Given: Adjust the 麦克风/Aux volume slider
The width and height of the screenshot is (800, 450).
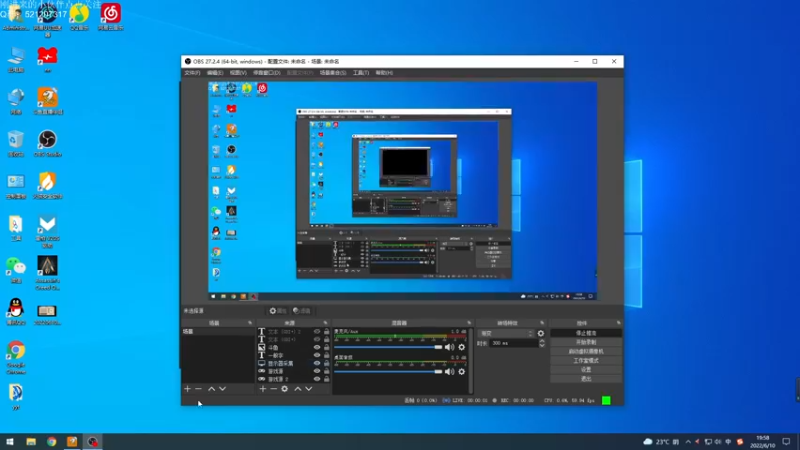Looking at the screenshot, I should click(388, 347).
